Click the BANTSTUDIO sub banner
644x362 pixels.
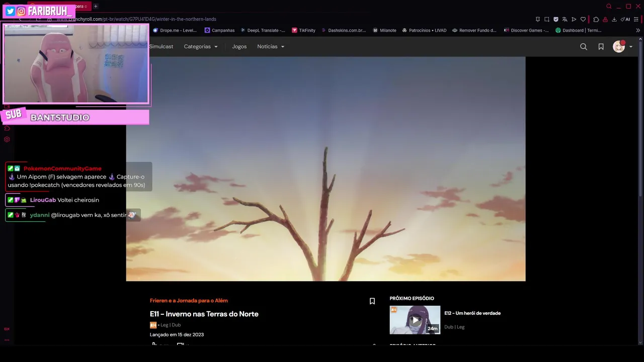pos(75,117)
